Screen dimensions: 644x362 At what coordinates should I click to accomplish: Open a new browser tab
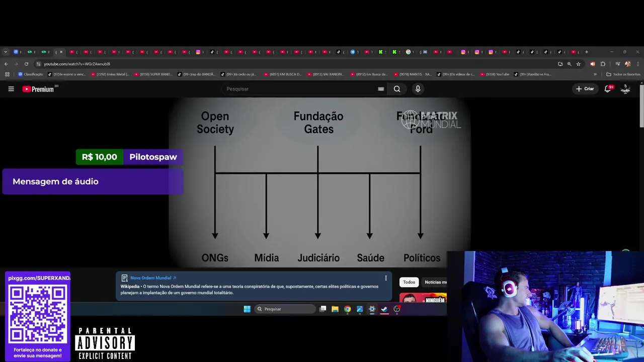(586, 52)
